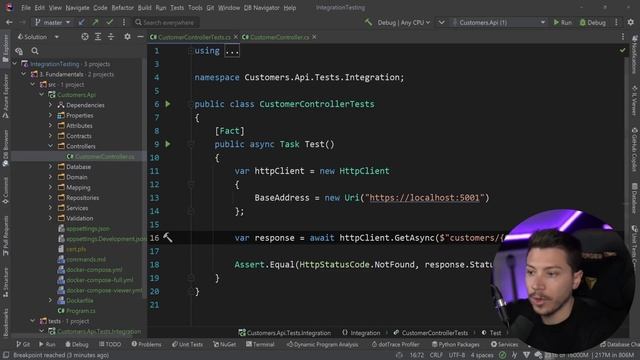640x360 pixels.
Task: Switch to CustomerController.cs tab
Action: [276, 37]
